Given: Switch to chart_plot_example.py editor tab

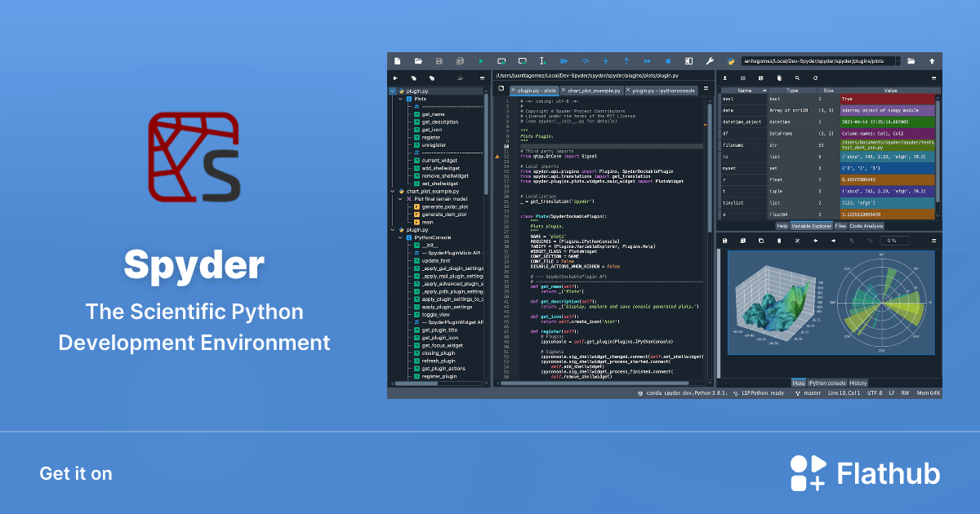Looking at the screenshot, I should click(594, 91).
